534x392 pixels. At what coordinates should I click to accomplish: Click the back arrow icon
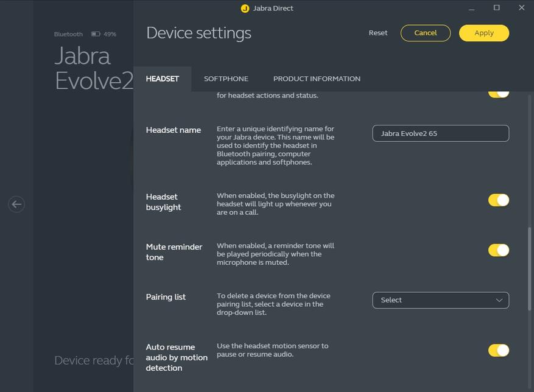coord(16,205)
